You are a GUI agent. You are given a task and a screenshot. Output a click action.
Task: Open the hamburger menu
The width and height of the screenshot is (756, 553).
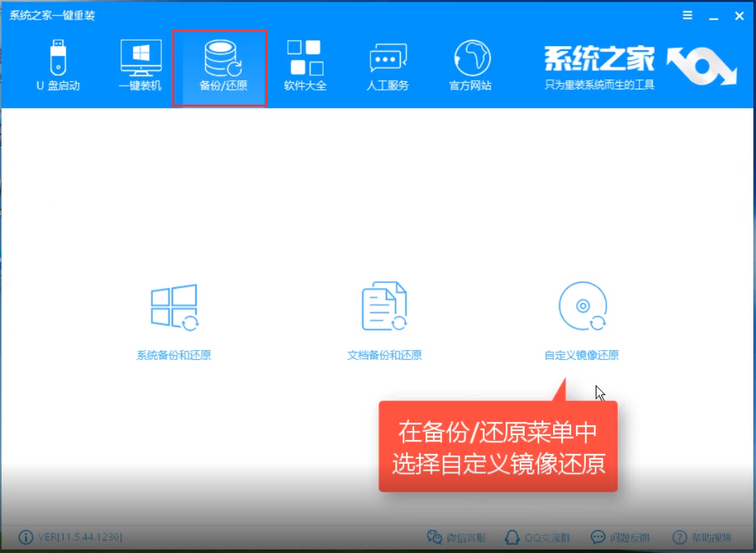pyautogui.click(x=687, y=15)
